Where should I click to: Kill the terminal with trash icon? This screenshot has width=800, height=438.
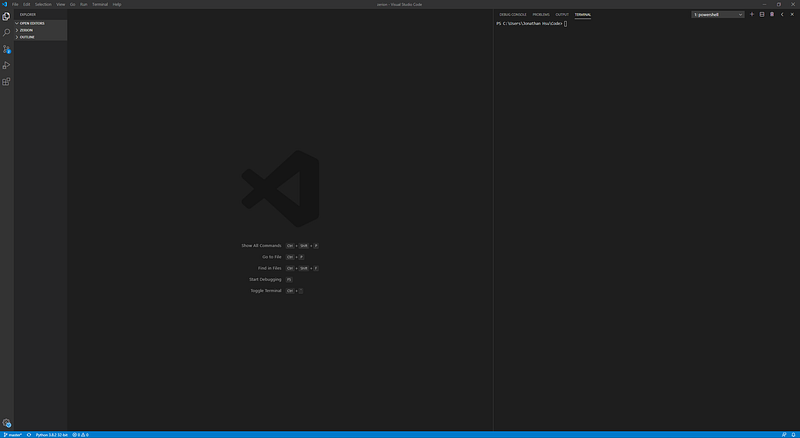(772, 14)
